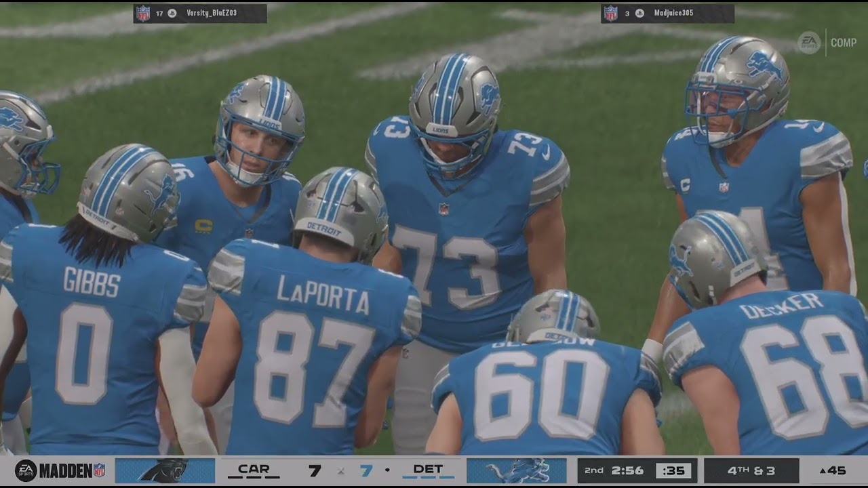Click the 2:56 game clock

tap(627, 470)
